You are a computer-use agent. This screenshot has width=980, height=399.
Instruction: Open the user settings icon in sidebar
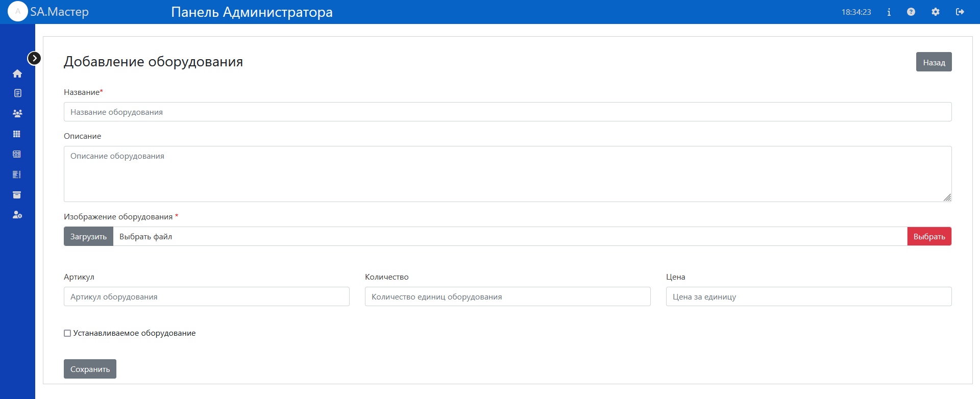pyautogui.click(x=17, y=215)
